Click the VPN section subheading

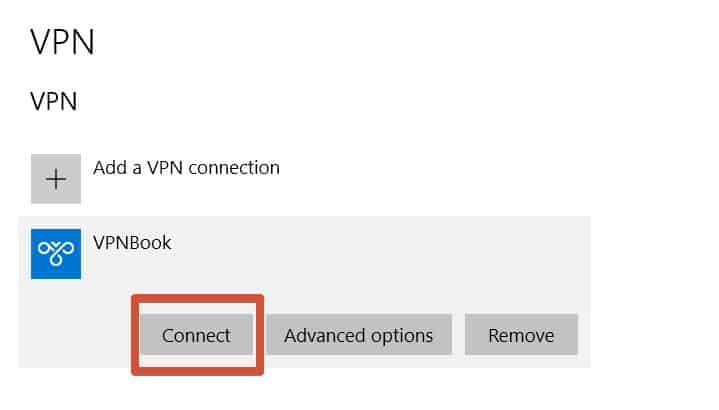click(x=54, y=101)
